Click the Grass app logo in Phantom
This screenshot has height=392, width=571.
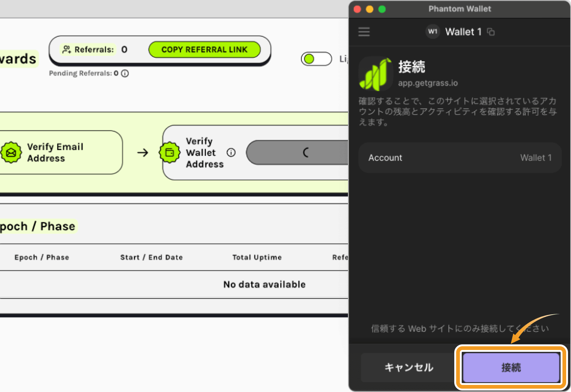376,74
